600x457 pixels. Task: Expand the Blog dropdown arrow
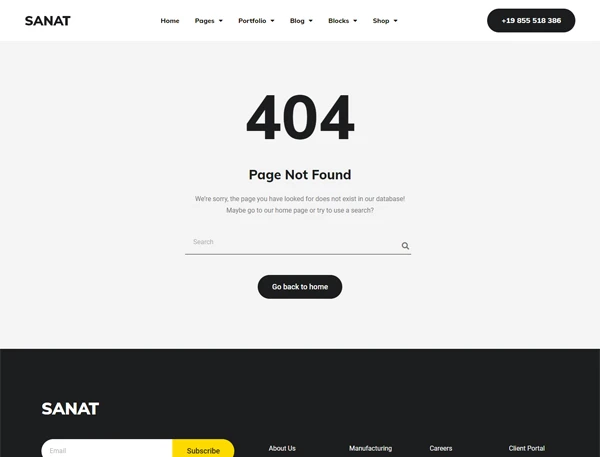(311, 21)
